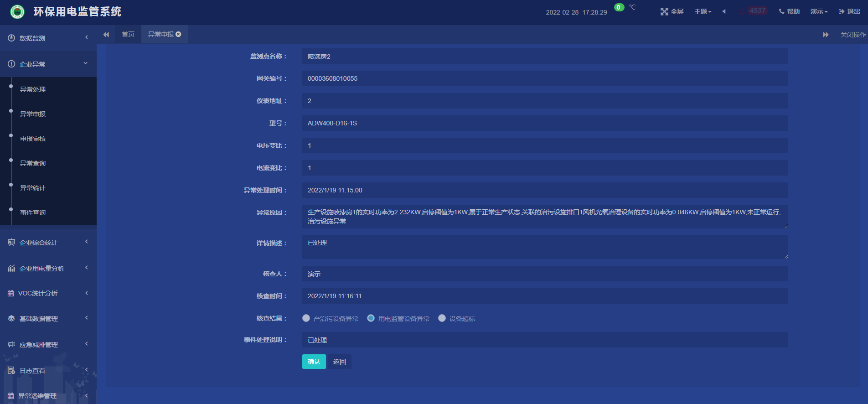Click the 退出 logout icon
The width and height of the screenshot is (868, 404).
pyautogui.click(x=841, y=11)
